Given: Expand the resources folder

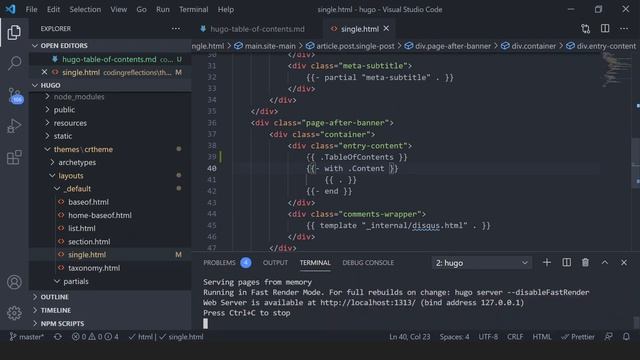Looking at the screenshot, I should tap(70, 123).
